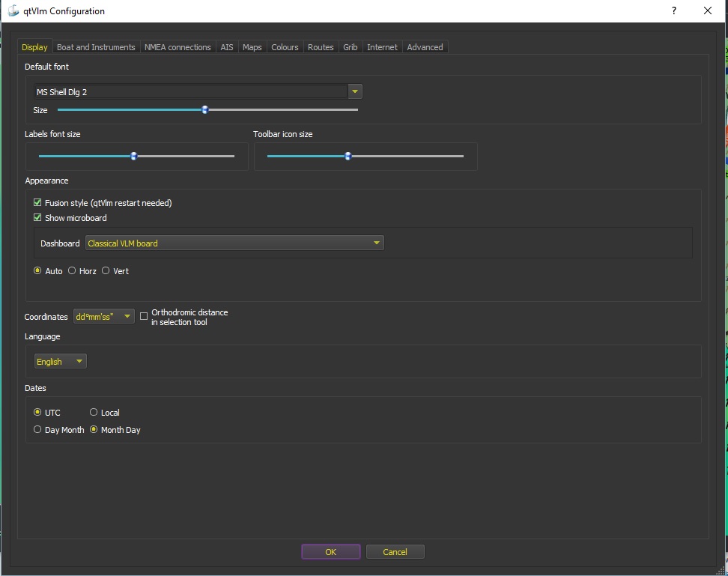Open the Dashboard Classical VLM board dropdown
This screenshot has height=576, width=728.
(234, 243)
